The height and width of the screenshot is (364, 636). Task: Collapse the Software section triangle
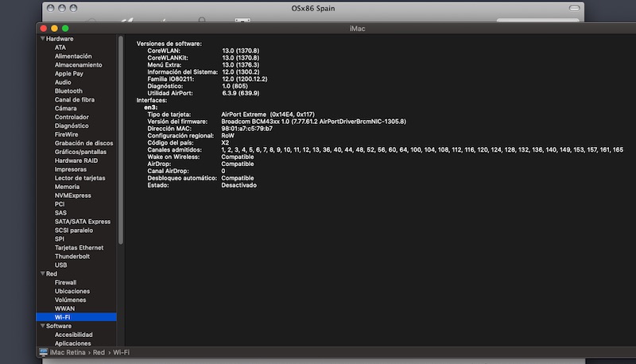tap(43, 326)
